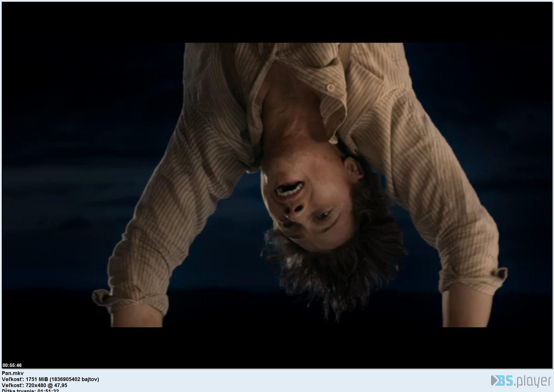Click the 1751 MiB file size line
The width and height of the screenshot is (554, 392).
click(50, 379)
